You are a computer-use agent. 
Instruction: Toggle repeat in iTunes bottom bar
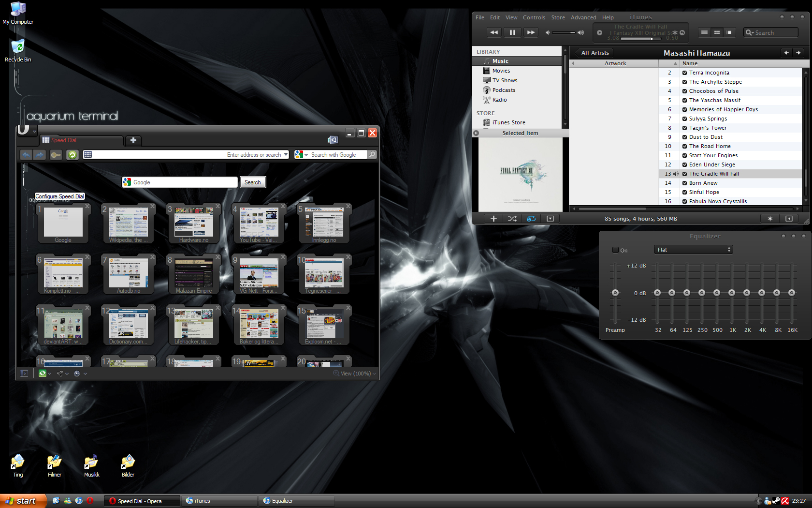(x=531, y=219)
